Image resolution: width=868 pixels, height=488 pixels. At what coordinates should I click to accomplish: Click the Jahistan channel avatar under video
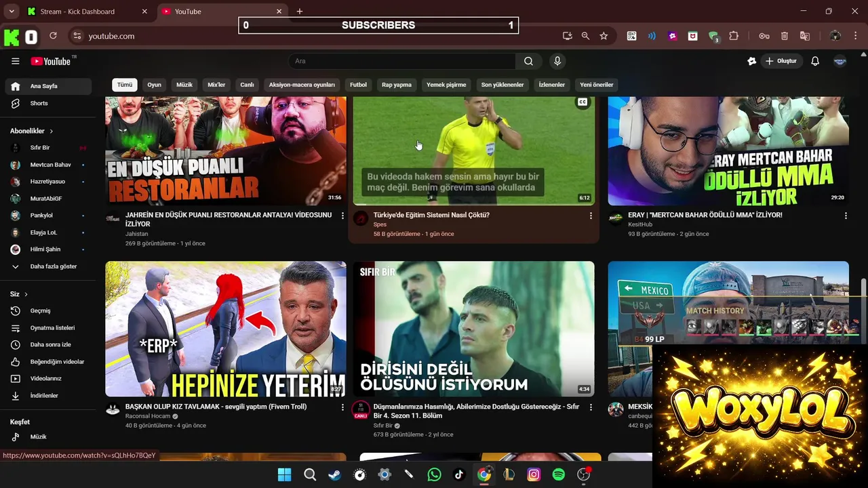(113, 218)
